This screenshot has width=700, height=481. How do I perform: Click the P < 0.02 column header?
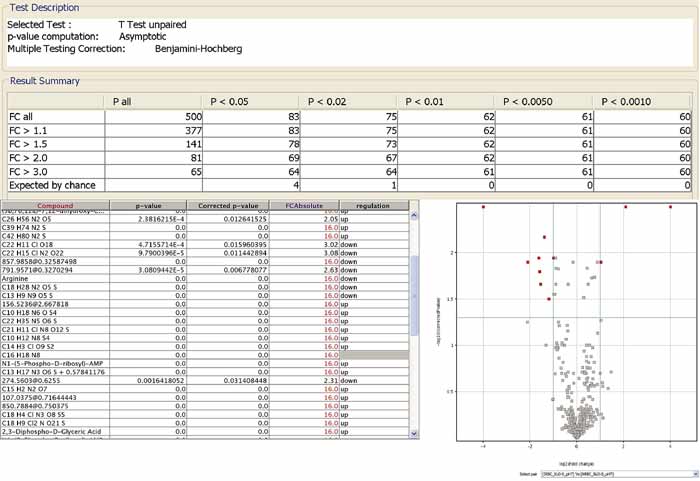pos(348,101)
